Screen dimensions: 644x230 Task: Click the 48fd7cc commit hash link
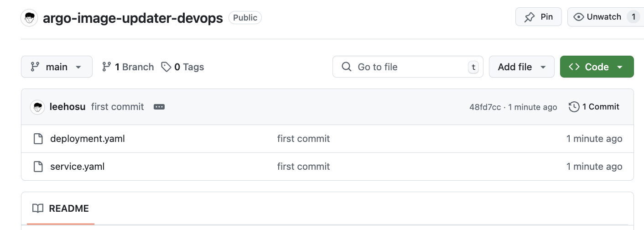[x=485, y=107]
